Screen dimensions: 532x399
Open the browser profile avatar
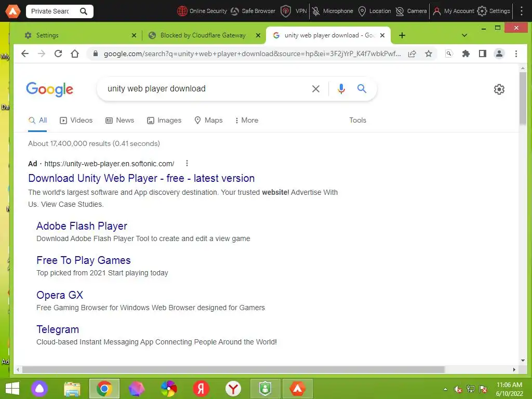[x=499, y=54]
